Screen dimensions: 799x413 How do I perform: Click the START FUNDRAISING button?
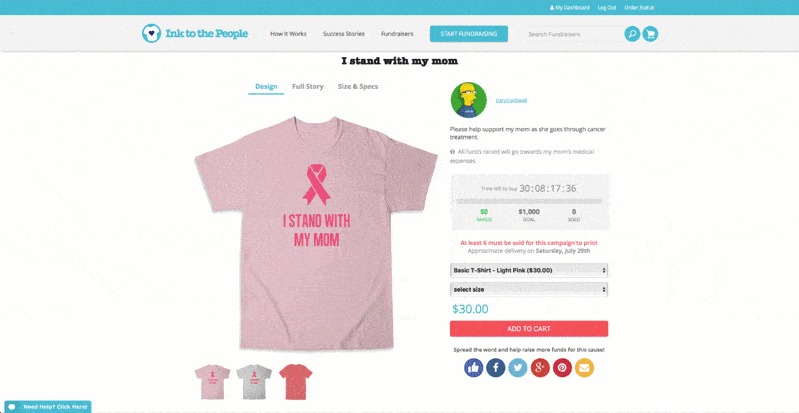[x=469, y=34]
